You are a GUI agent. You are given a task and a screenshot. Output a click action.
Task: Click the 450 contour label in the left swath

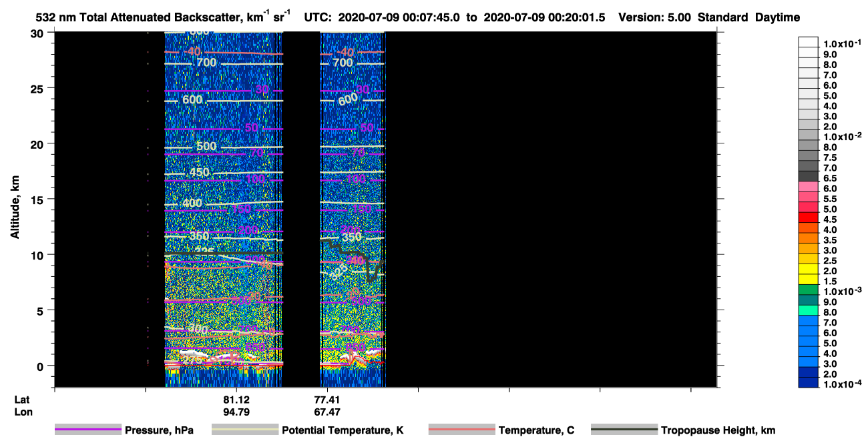pyautogui.click(x=199, y=173)
